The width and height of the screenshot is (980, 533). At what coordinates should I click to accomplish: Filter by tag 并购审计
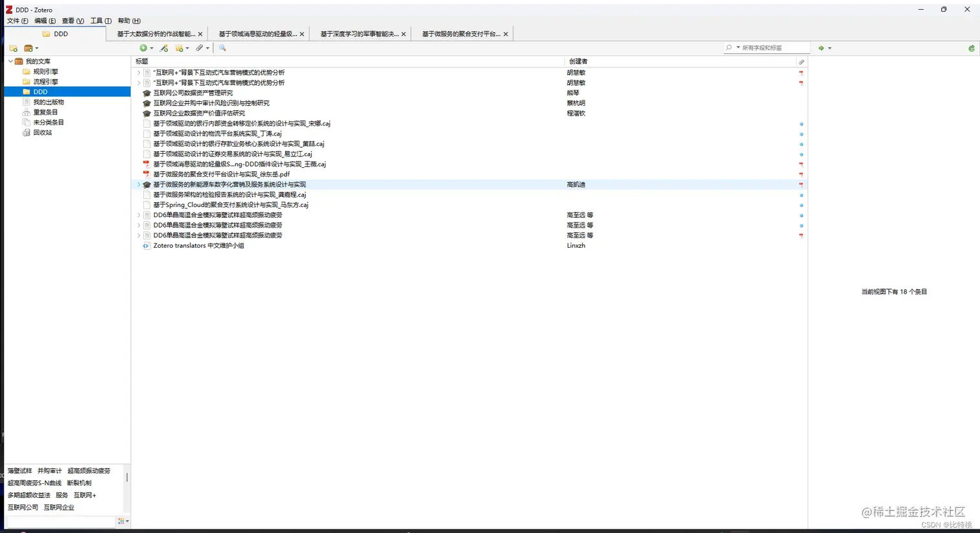pos(49,471)
